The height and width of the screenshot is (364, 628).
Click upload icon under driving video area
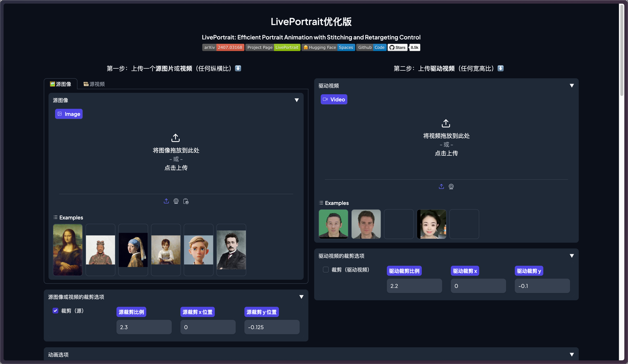(441, 186)
